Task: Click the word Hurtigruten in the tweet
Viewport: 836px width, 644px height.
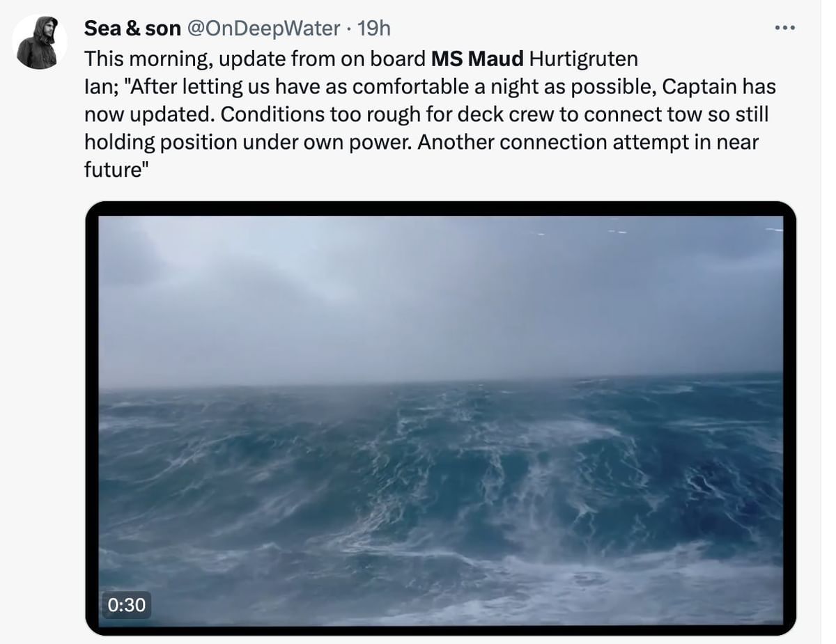Action: tap(584, 58)
